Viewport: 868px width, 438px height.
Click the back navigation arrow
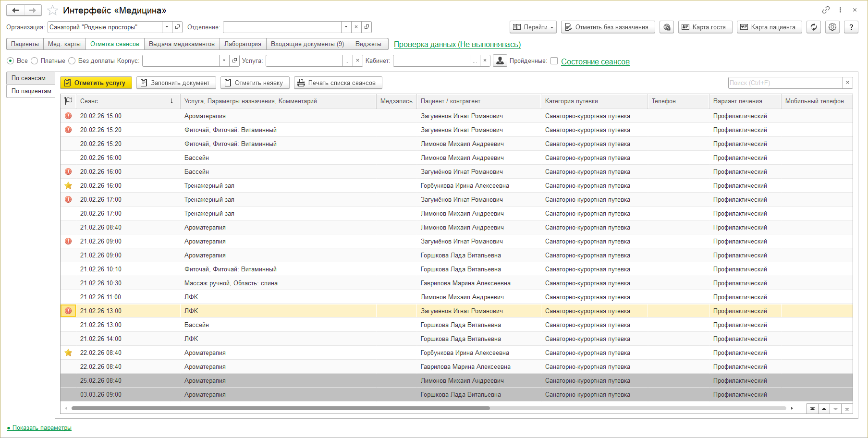[x=15, y=10]
